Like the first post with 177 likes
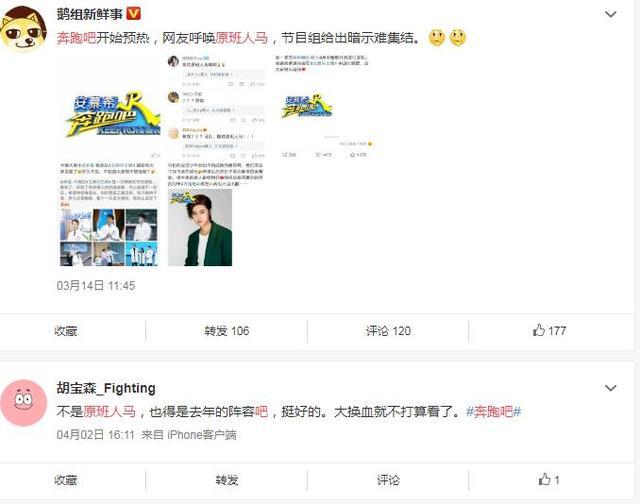 pos(549,331)
